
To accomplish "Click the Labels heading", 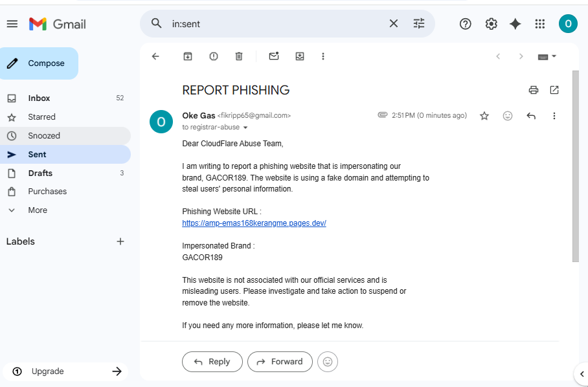I will [21, 241].
